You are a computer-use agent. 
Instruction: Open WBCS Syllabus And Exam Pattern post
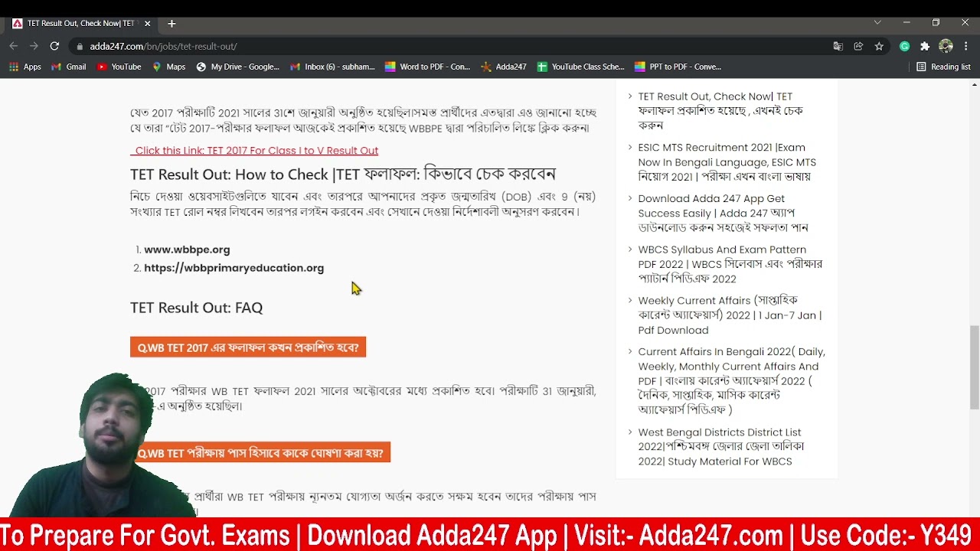(730, 264)
